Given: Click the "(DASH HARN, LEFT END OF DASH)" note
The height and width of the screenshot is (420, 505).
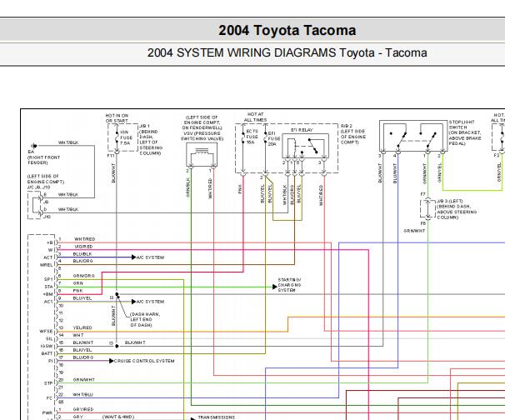Looking at the screenshot, I should point(145,319).
